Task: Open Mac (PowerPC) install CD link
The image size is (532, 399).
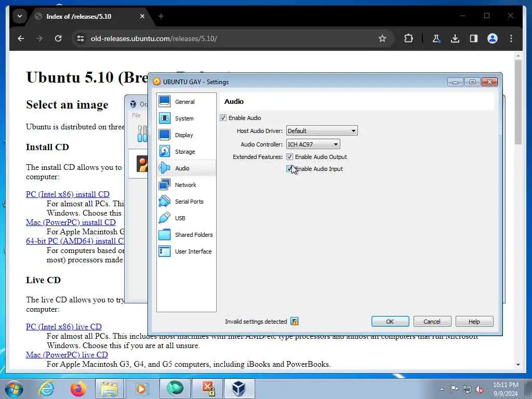Action: [71, 222]
